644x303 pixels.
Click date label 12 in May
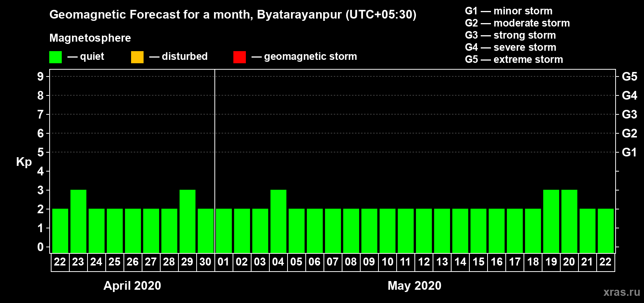coord(424,262)
